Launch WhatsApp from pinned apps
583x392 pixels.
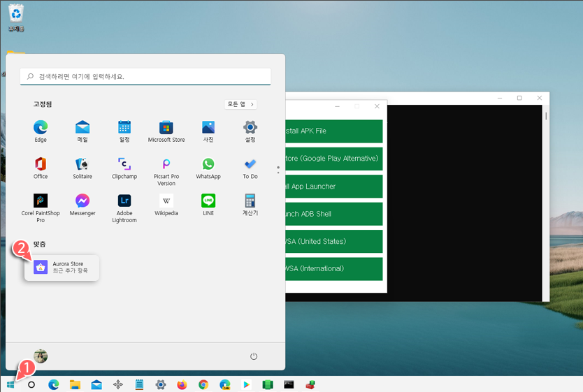pos(208,168)
